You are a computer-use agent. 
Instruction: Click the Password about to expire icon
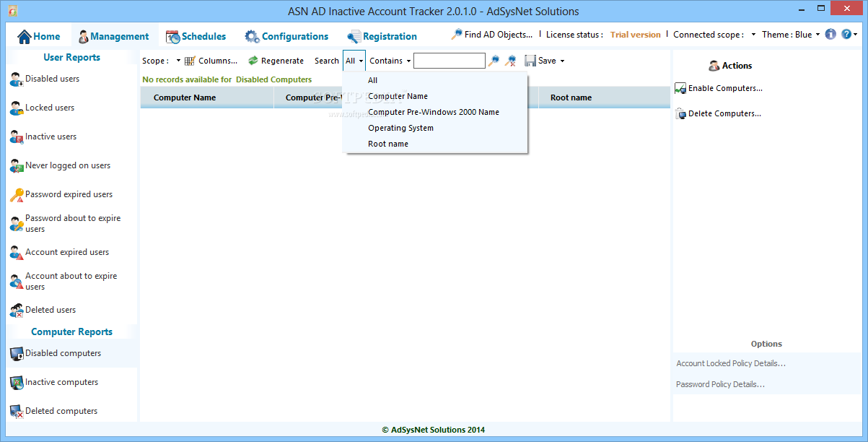pyautogui.click(x=17, y=224)
